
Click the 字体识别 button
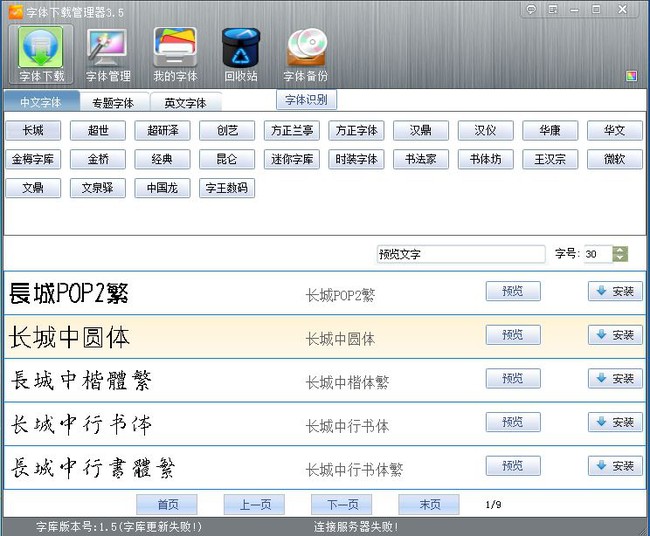pyautogui.click(x=307, y=100)
